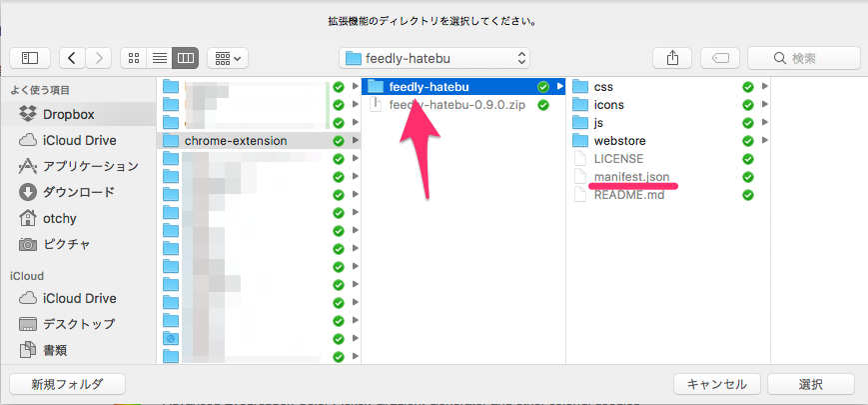Expand the js folder arrow

764,122
